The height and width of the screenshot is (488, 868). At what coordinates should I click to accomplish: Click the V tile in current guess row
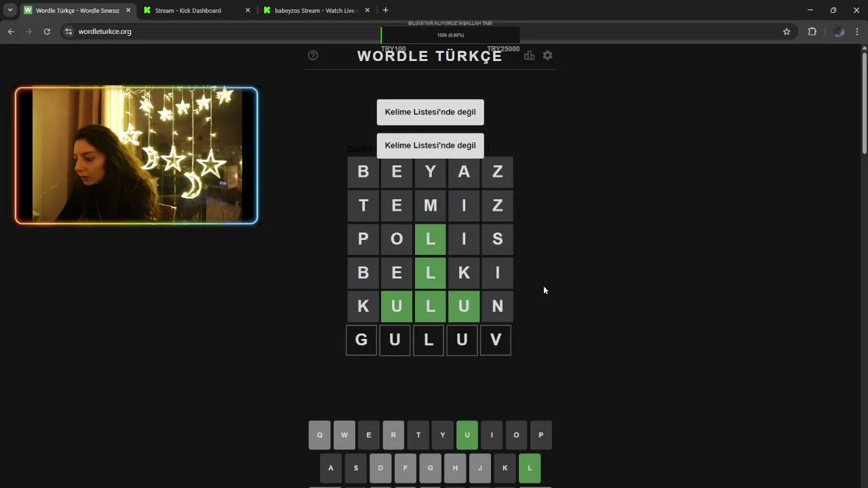click(496, 340)
